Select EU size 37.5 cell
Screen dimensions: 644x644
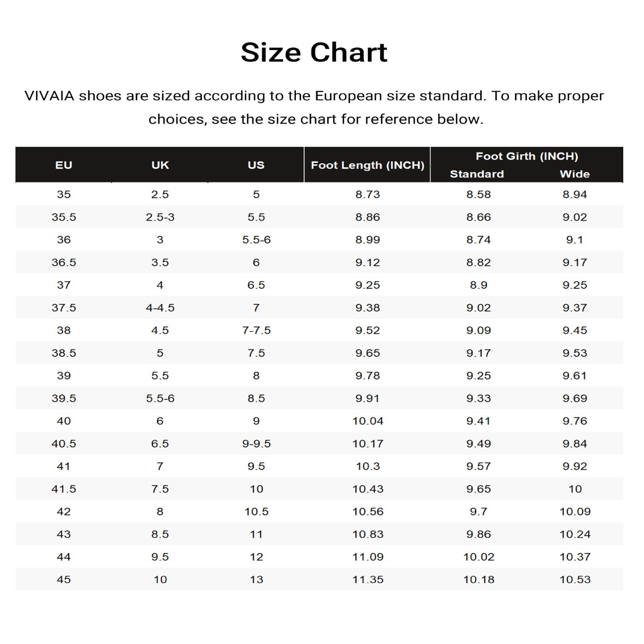coord(64,308)
